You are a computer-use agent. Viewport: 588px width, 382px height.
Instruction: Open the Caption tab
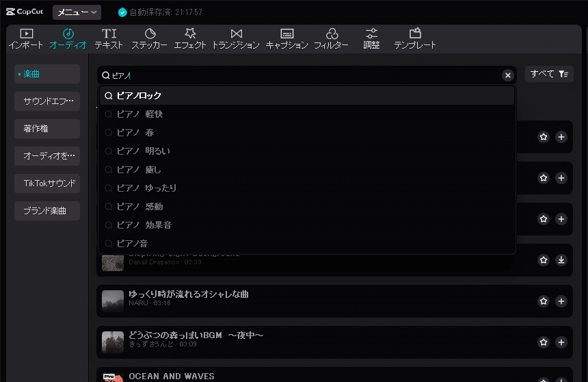(x=287, y=39)
